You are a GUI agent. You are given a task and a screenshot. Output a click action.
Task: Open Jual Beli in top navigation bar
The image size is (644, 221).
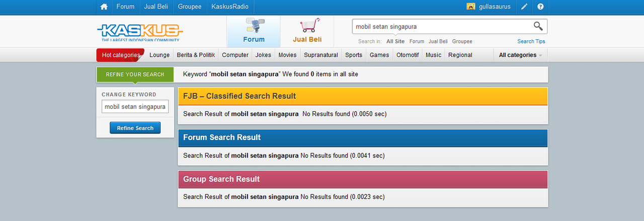pos(156,7)
